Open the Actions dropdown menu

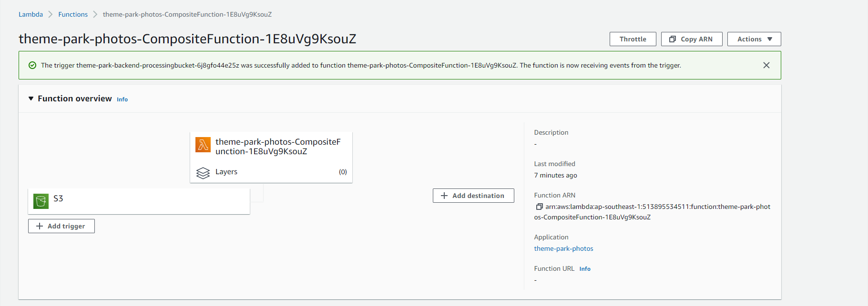pos(754,39)
